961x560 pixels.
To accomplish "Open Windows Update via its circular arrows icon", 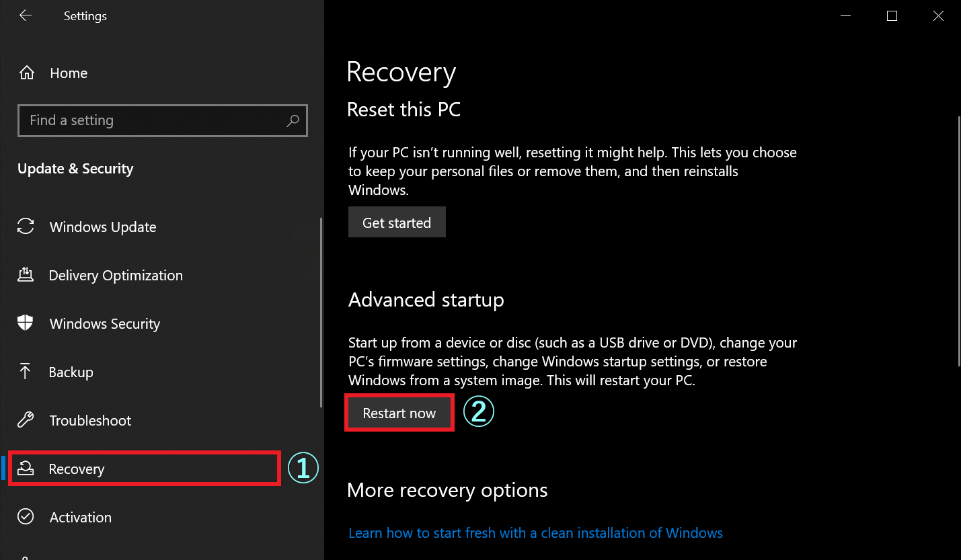I will [x=25, y=227].
